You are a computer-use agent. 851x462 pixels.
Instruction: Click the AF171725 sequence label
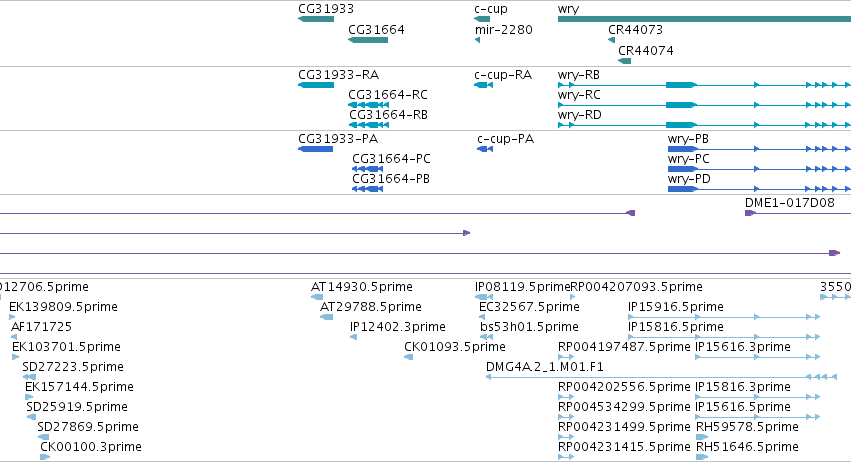click(41, 327)
